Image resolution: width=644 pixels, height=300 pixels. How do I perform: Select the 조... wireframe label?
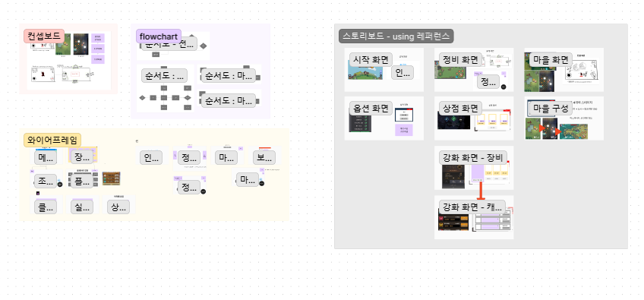46,182
